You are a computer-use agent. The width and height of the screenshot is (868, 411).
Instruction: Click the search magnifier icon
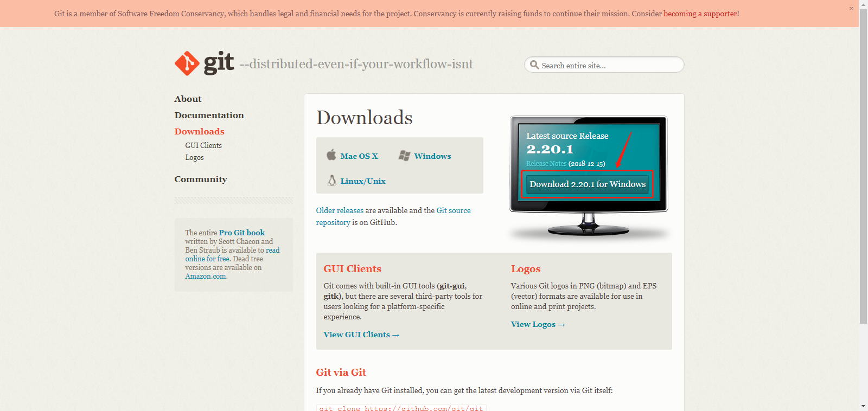[534, 65]
